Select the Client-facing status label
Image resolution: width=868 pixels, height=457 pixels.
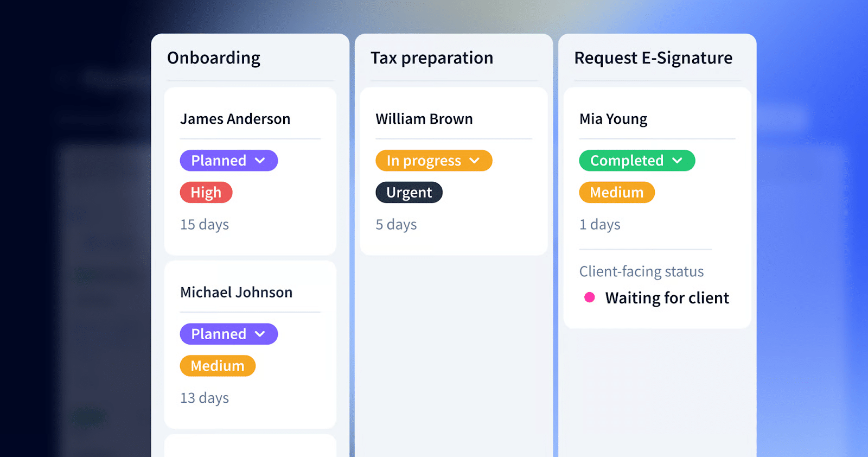point(641,271)
